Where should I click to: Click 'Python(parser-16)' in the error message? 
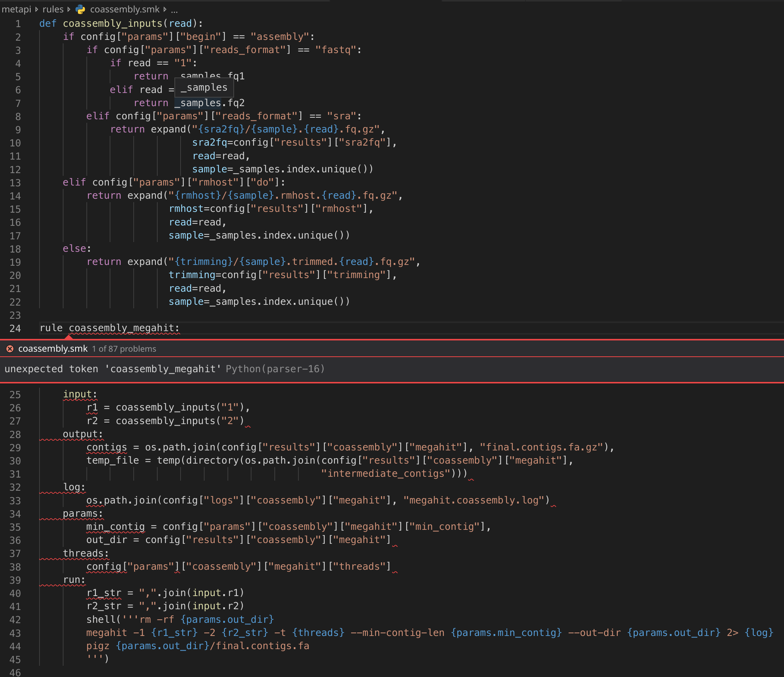tap(276, 369)
